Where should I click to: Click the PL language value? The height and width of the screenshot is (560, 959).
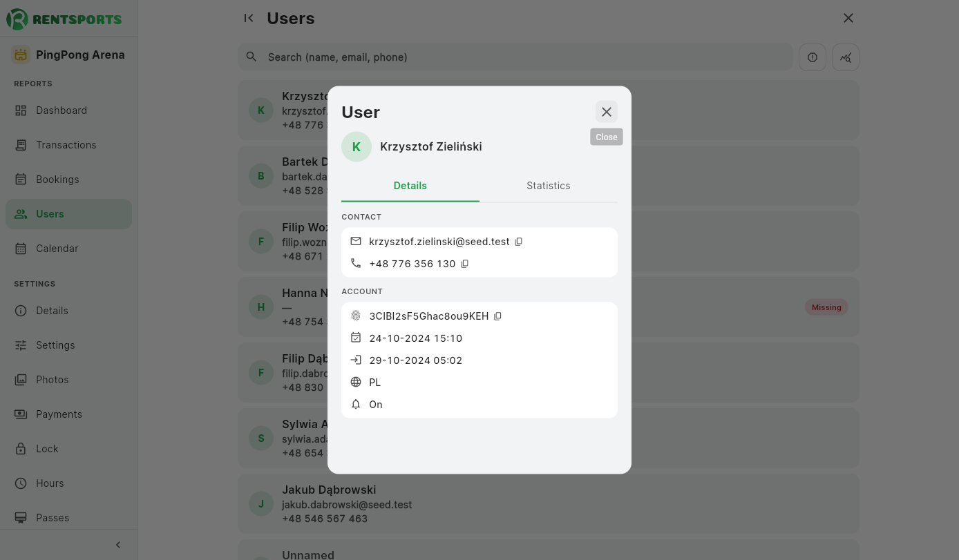click(375, 383)
